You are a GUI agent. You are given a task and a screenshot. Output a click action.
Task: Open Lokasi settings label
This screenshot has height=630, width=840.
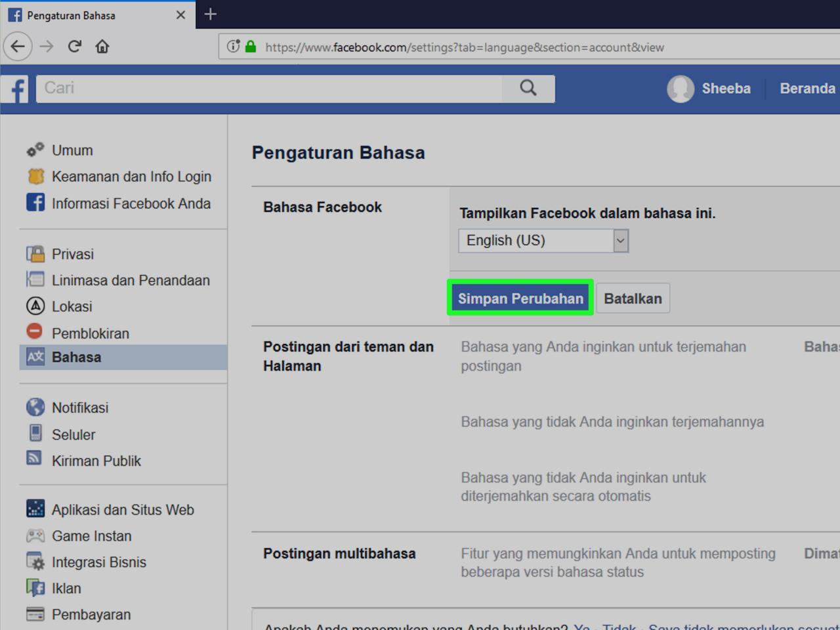click(72, 306)
